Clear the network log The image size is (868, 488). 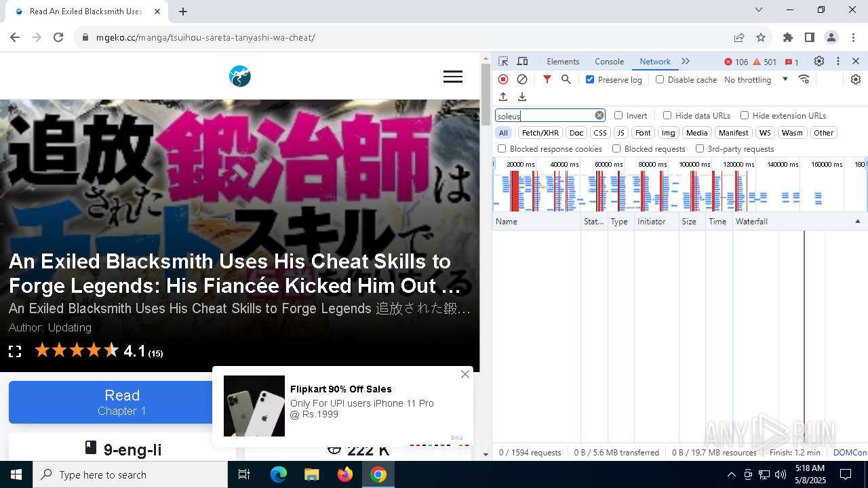(x=522, y=79)
